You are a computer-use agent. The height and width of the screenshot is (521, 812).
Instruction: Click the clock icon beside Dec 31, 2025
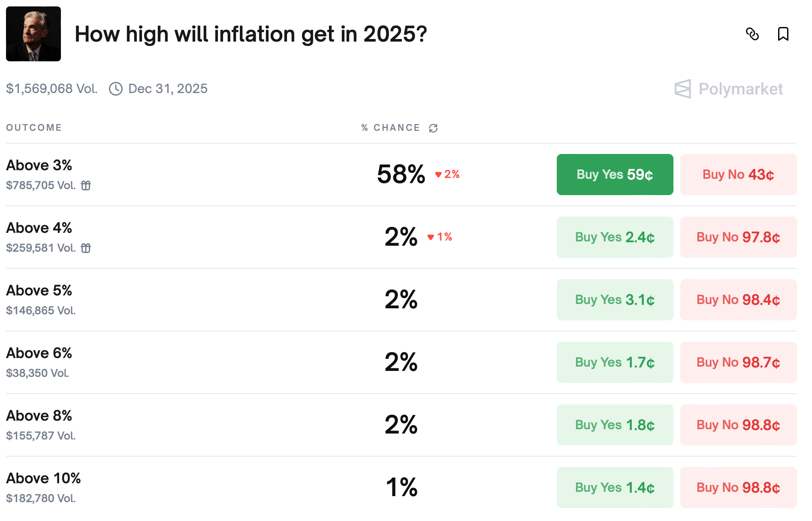[115, 89]
